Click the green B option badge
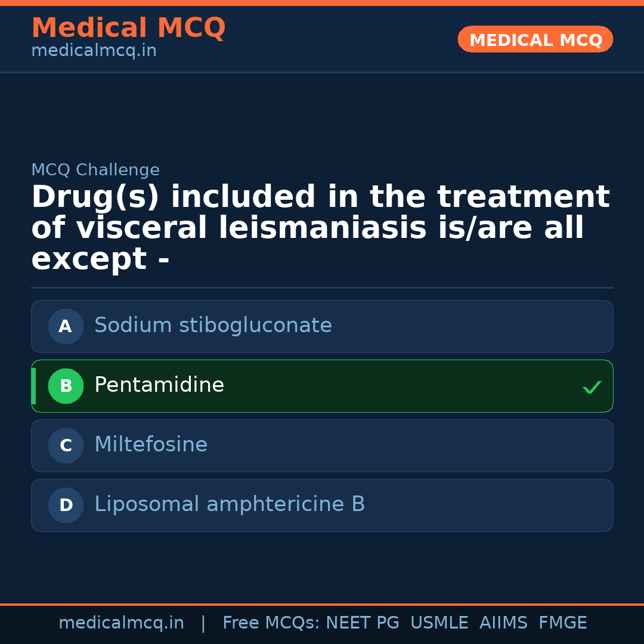This screenshot has width=644, height=644. coord(66,386)
